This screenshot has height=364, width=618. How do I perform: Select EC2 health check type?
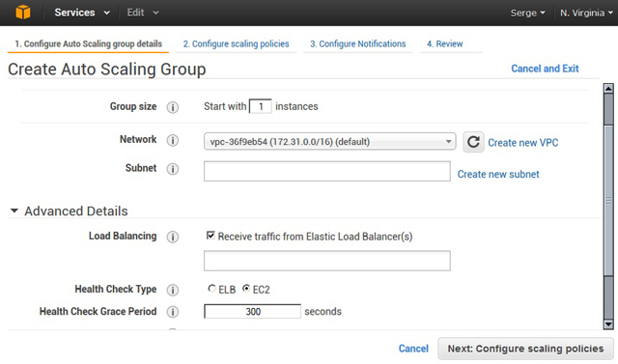point(246,289)
